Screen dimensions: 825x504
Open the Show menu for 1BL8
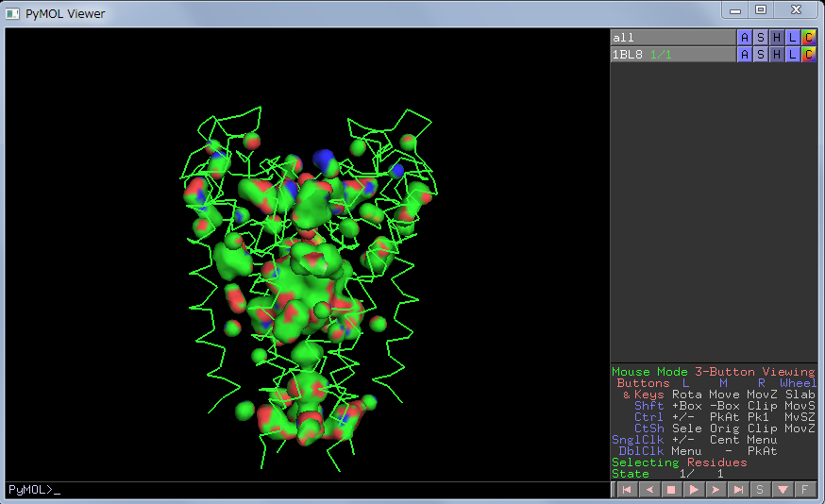tap(761, 55)
